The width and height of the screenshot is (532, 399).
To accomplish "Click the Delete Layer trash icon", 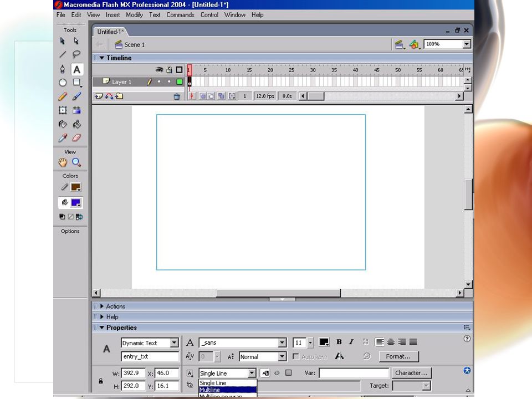I will click(177, 96).
